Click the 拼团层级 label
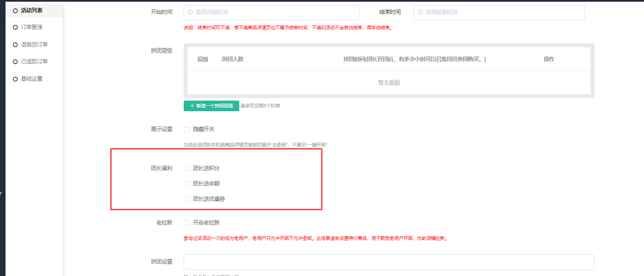The image size is (644, 276). 162,51
